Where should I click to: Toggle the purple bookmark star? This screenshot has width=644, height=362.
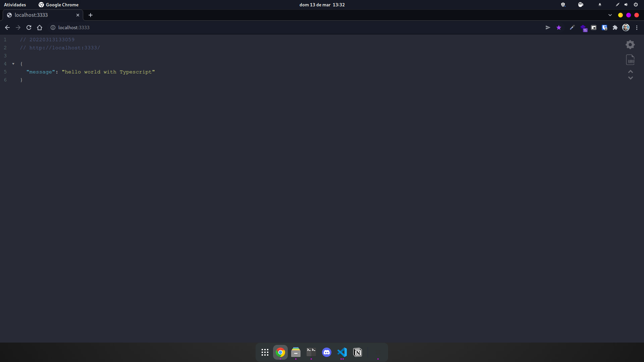tap(559, 27)
